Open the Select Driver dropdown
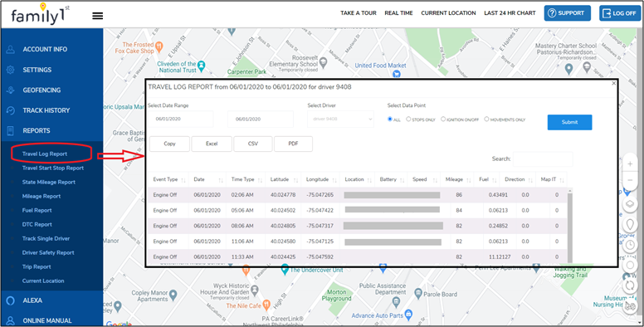The width and height of the screenshot is (644, 327). click(340, 120)
